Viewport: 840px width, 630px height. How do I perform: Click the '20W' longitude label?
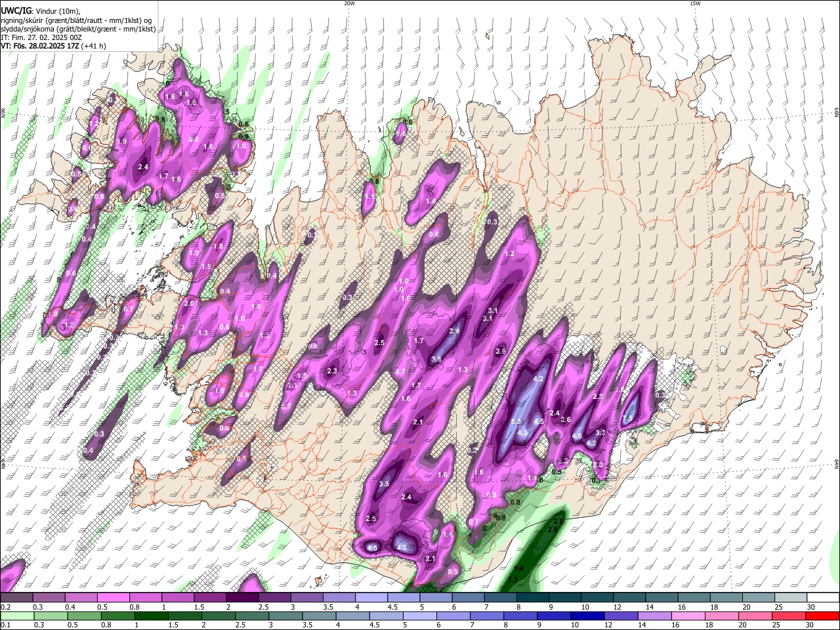point(349,3)
